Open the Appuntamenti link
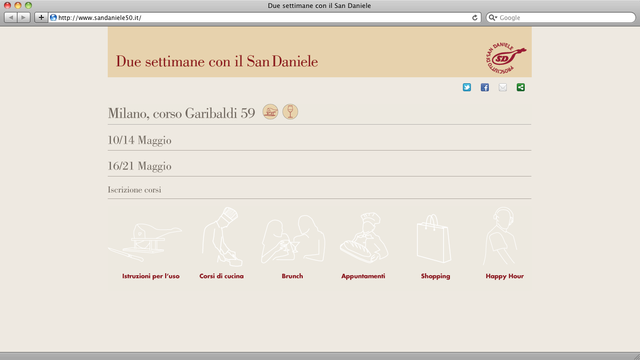The width and height of the screenshot is (640, 360). click(x=363, y=276)
